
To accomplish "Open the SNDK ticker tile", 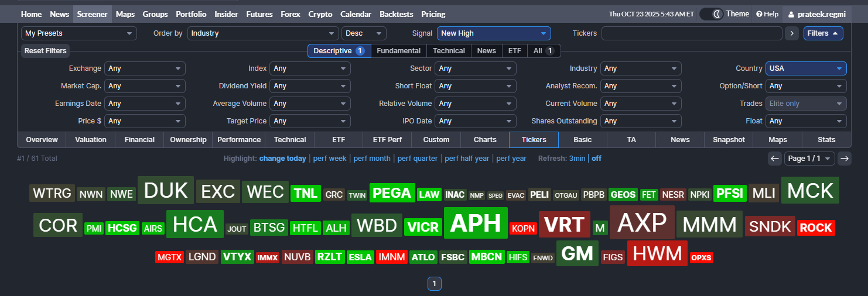I will tap(770, 226).
